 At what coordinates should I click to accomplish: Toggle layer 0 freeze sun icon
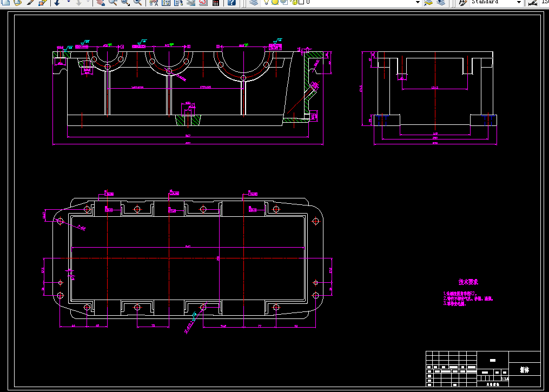tap(275, 2)
